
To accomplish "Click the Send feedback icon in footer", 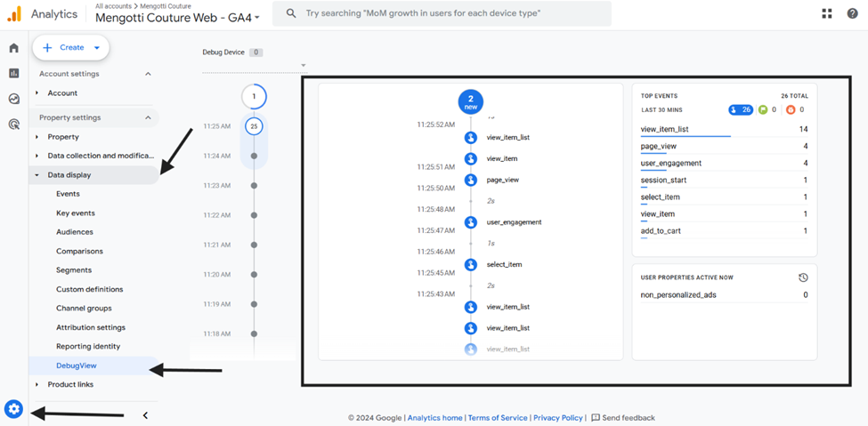I will (x=596, y=418).
